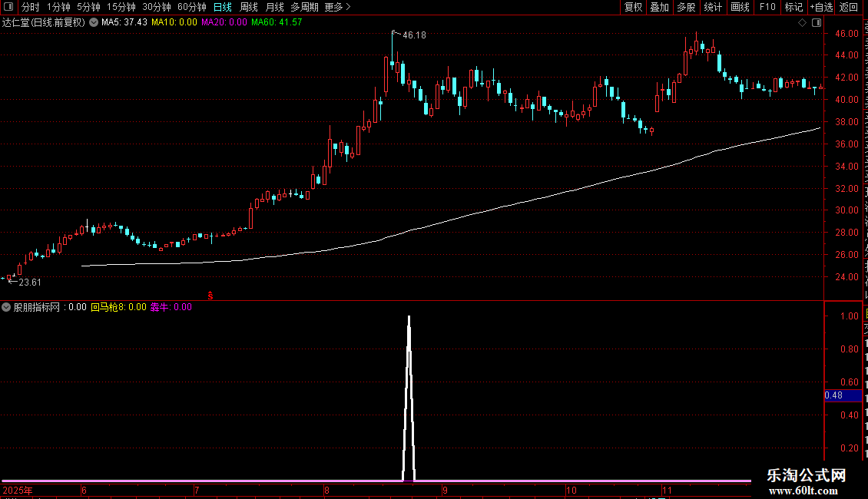Click the 回马枪8: 0.00 indicator label
Screen dimensions: 868x499
click(x=118, y=307)
